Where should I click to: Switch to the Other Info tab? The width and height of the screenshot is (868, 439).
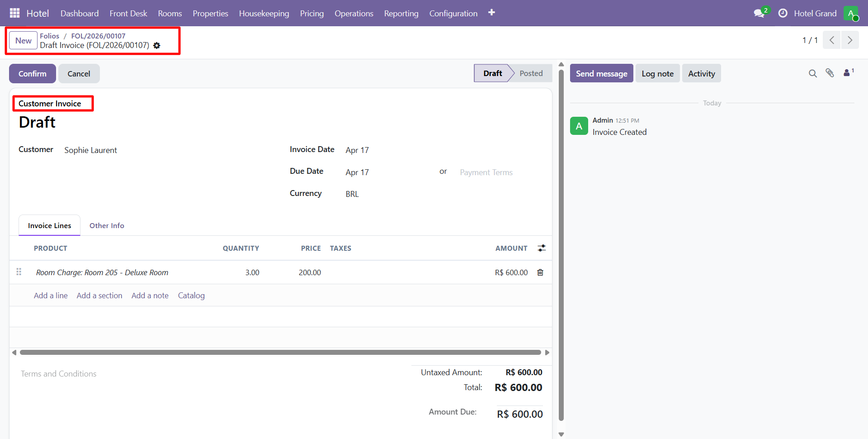[x=106, y=225]
